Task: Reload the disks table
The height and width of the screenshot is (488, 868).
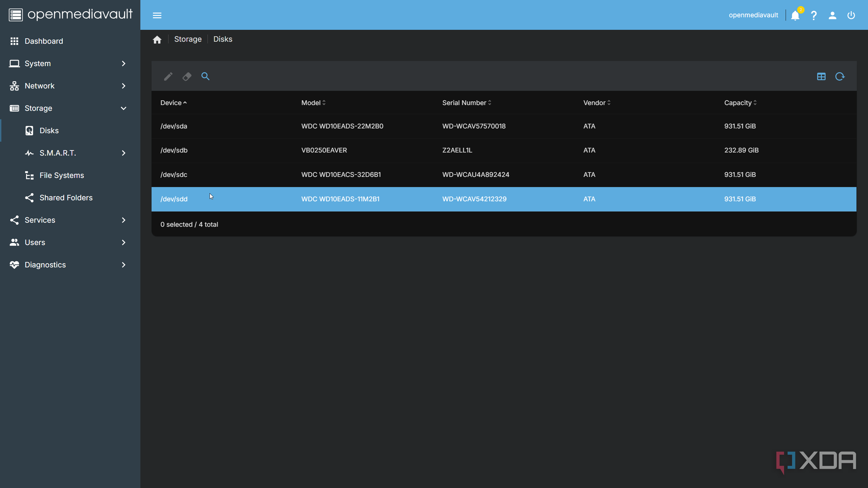Action: click(840, 76)
